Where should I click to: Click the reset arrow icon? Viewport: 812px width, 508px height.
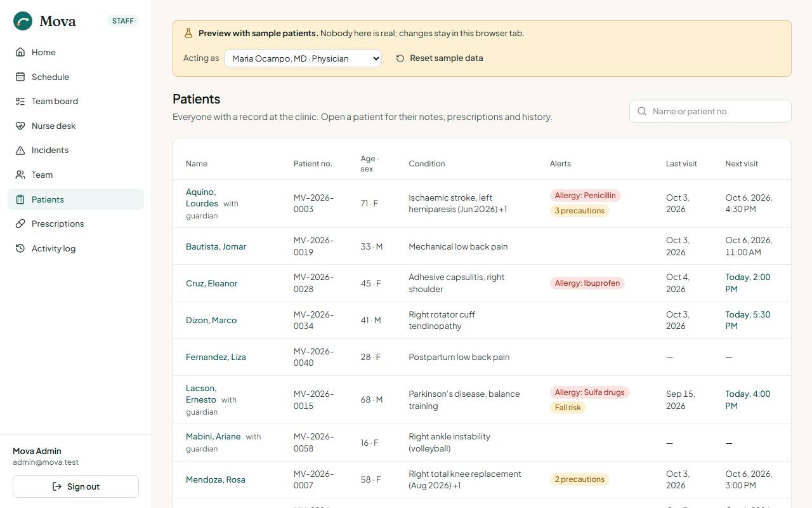pos(400,58)
